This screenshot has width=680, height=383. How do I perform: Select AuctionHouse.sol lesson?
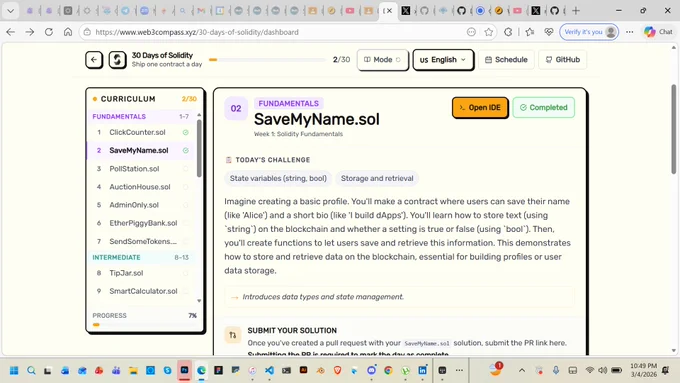pyautogui.click(x=141, y=187)
